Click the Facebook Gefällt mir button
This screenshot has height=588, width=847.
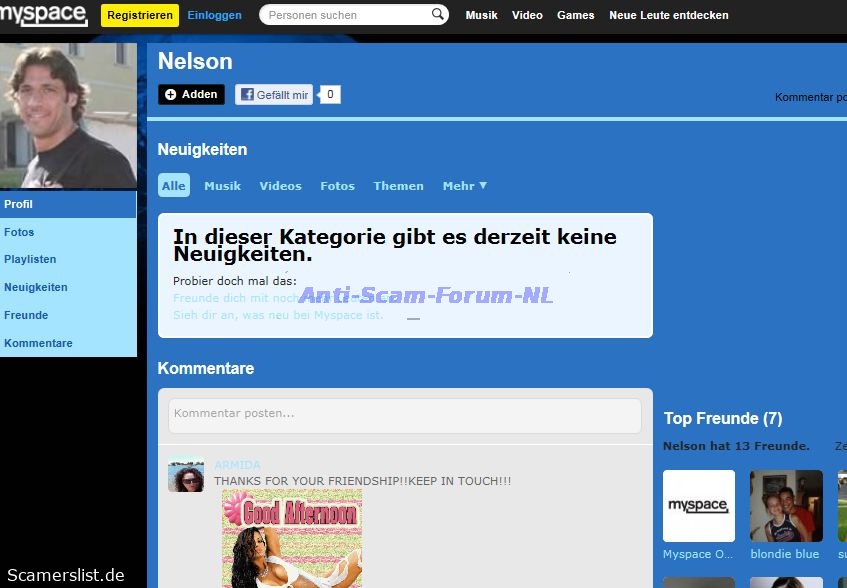274,95
